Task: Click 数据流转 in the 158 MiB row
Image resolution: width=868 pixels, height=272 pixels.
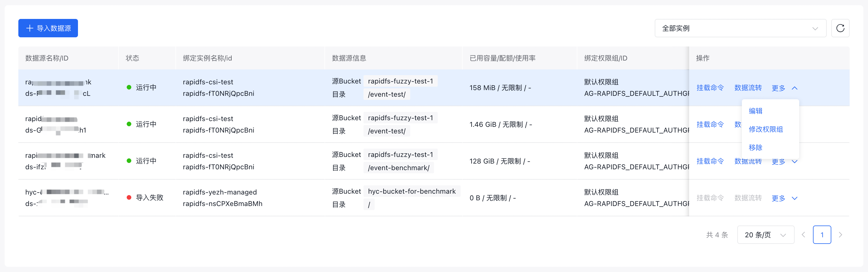Action: [x=748, y=88]
